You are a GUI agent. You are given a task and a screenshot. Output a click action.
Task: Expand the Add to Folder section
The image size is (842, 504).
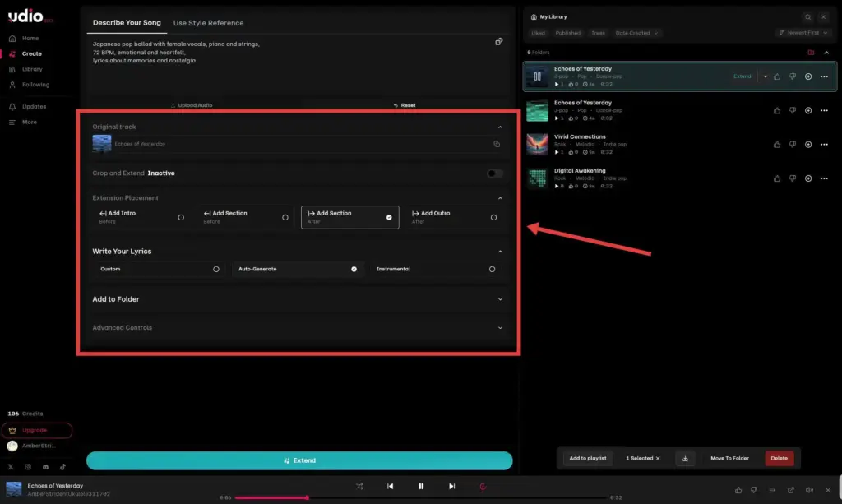[x=500, y=299]
